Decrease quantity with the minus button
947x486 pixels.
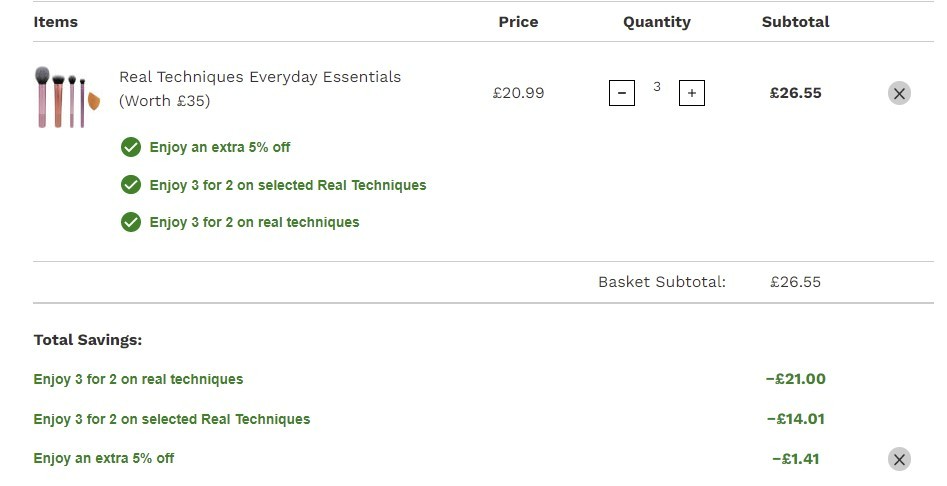[x=621, y=93]
